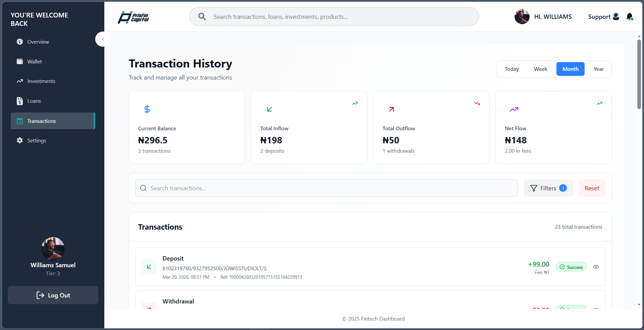The image size is (644, 330).
Task: Click the green Total Inflow arrow icon
Action: click(x=269, y=109)
